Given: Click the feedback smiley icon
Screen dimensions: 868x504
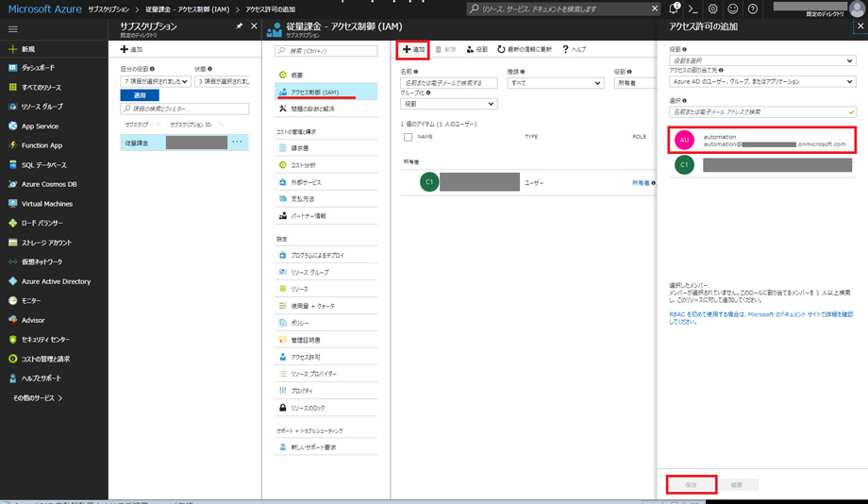Looking at the screenshot, I should (x=732, y=8).
